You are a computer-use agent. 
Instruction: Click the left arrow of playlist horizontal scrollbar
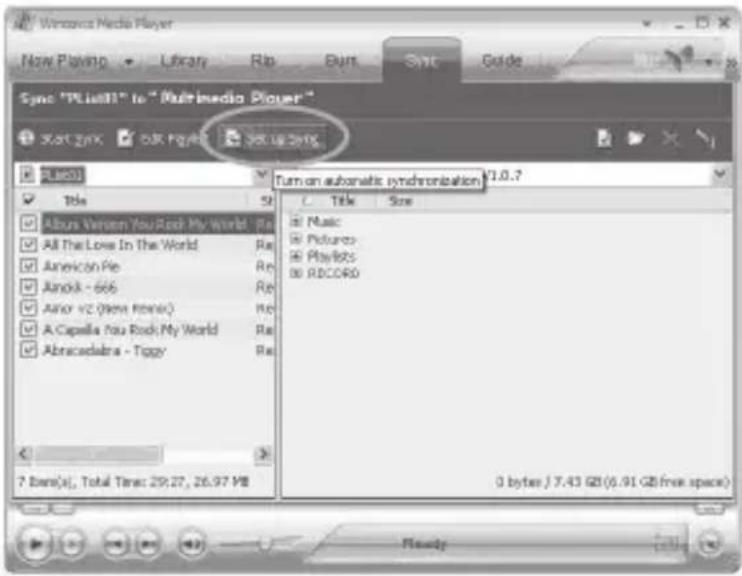tap(25, 454)
